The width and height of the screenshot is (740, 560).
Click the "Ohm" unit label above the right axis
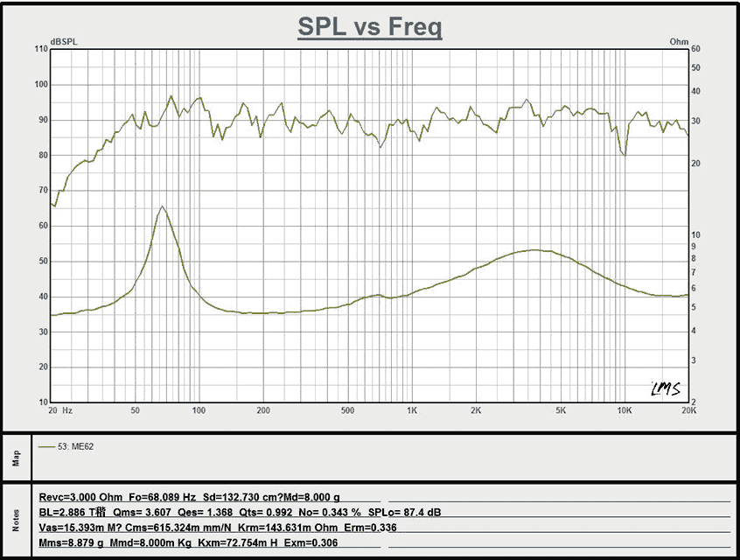point(679,42)
